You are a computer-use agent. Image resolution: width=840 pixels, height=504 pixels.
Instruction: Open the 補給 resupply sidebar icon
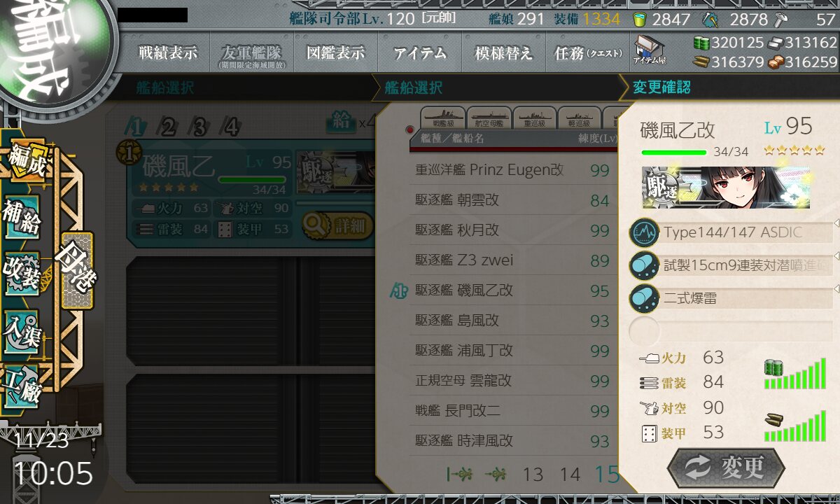pyautogui.click(x=22, y=218)
